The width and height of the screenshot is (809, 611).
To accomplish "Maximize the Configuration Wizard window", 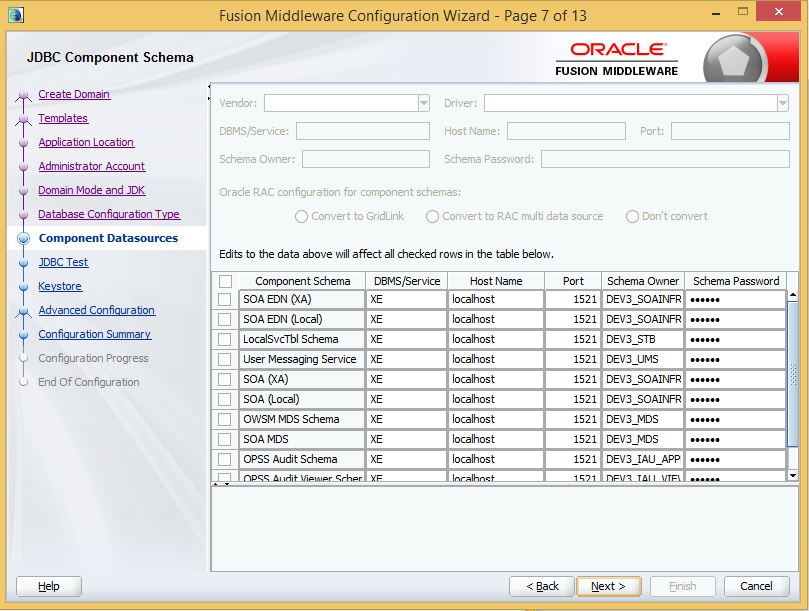I will [742, 12].
